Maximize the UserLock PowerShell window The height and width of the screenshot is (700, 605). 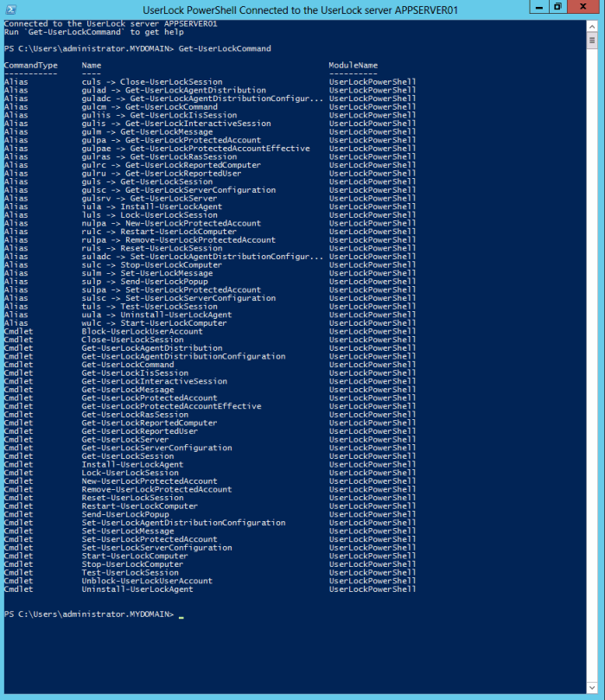[557, 7]
